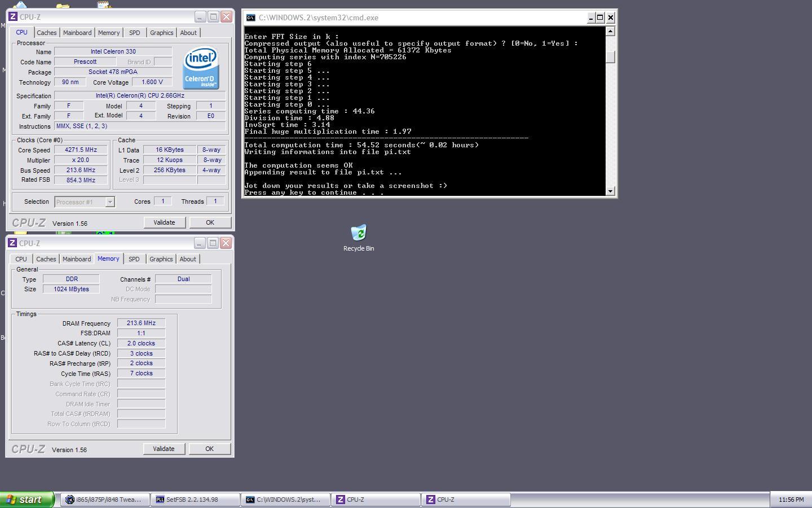Click the Level 2 cache value 256 KBytes
Image resolution: width=812 pixels, height=508 pixels.
170,170
